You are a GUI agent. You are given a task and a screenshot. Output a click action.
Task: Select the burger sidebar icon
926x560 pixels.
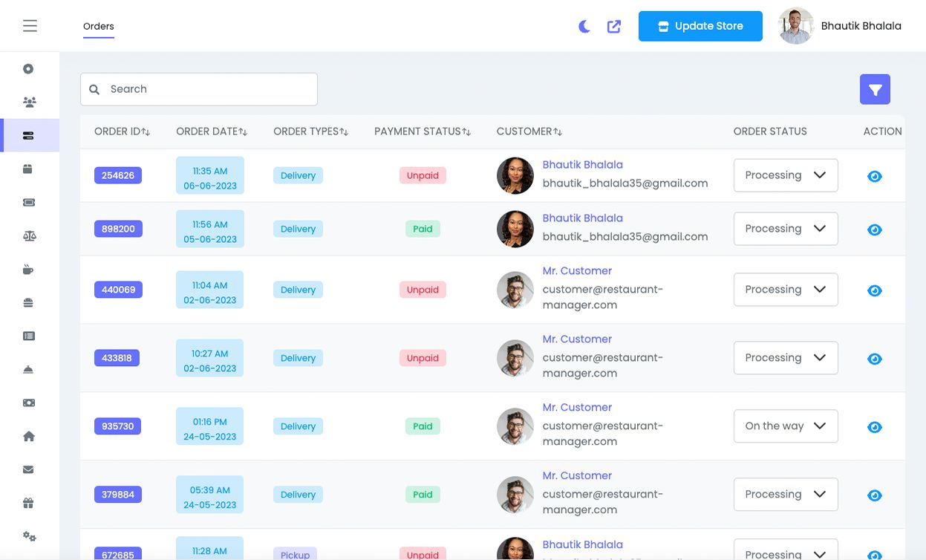click(x=29, y=303)
